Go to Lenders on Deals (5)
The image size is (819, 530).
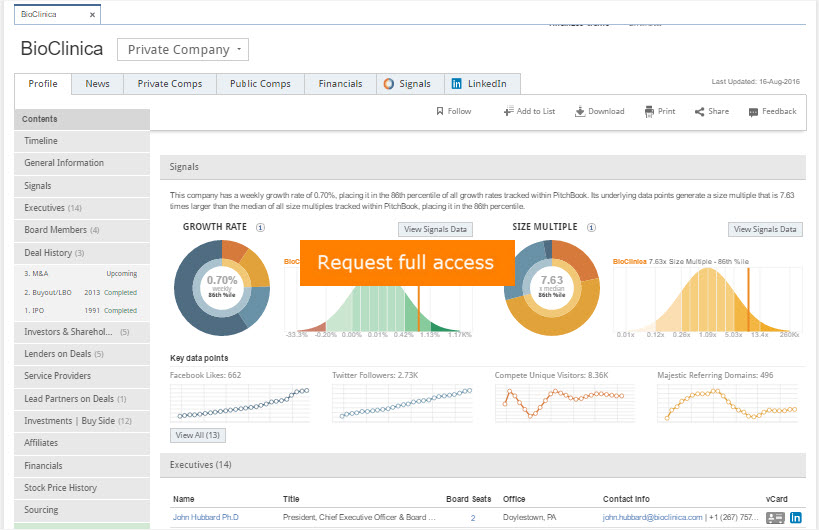[x=82, y=354]
